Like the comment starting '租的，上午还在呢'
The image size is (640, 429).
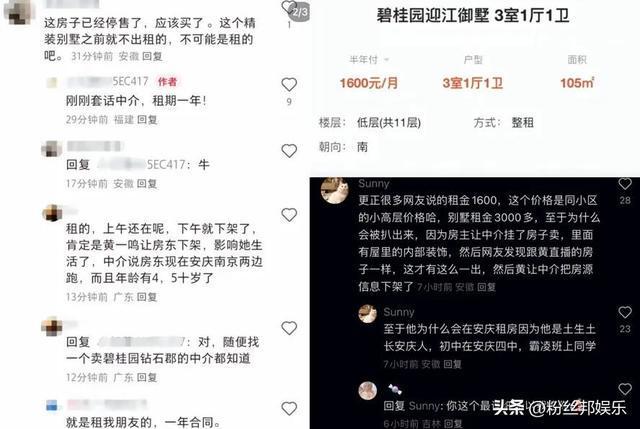[289, 215]
